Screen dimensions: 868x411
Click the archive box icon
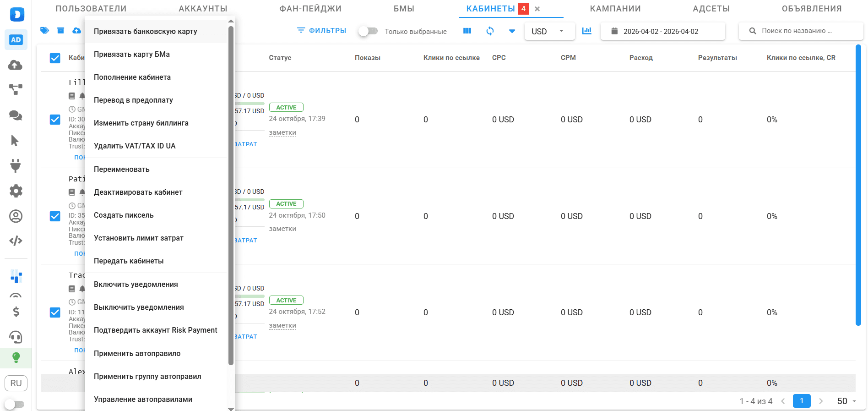[60, 31]
